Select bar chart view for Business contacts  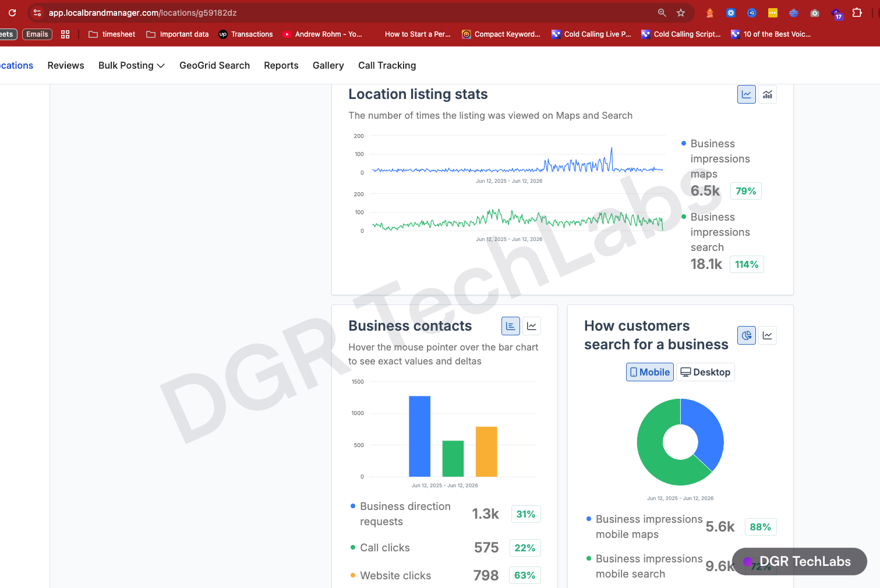click(x=511, y=326)
